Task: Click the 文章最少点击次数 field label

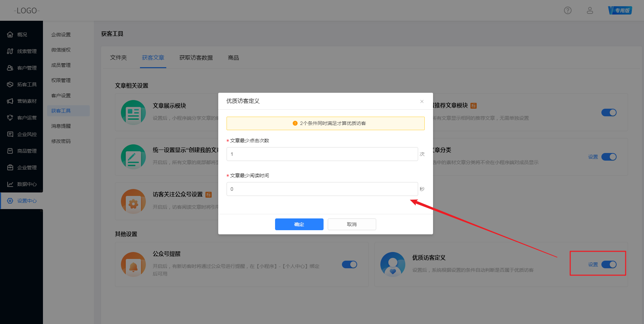Action: [249, 141]
